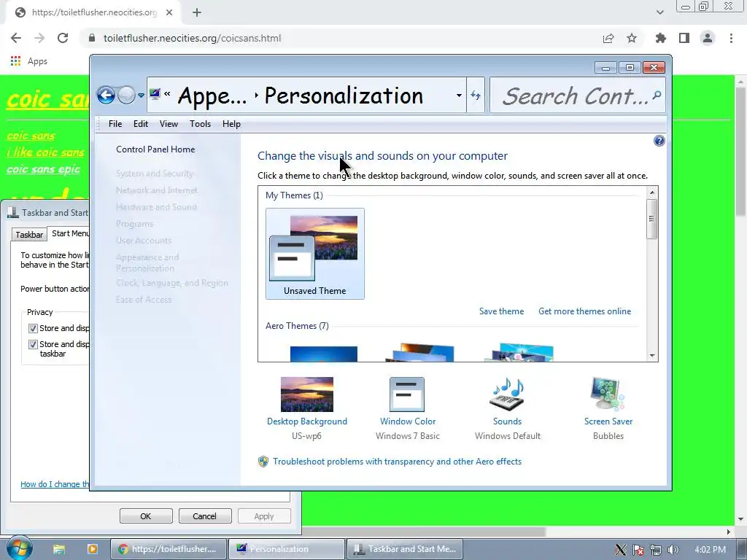Click the refresh button beside address bar
The image size is (747, 560).
pos(476,96)
